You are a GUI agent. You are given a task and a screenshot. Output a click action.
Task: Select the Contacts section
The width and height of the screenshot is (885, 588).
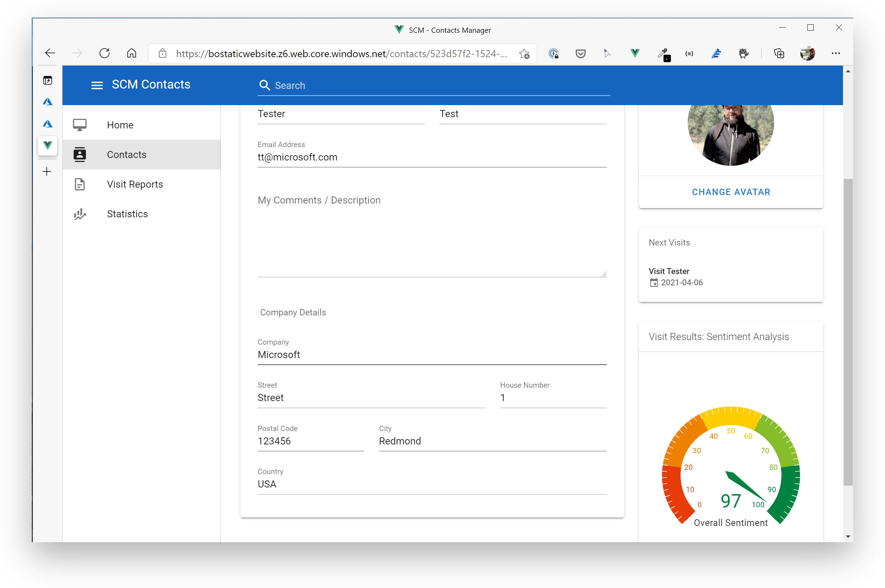pyautogui.click(x=126, y=154)
